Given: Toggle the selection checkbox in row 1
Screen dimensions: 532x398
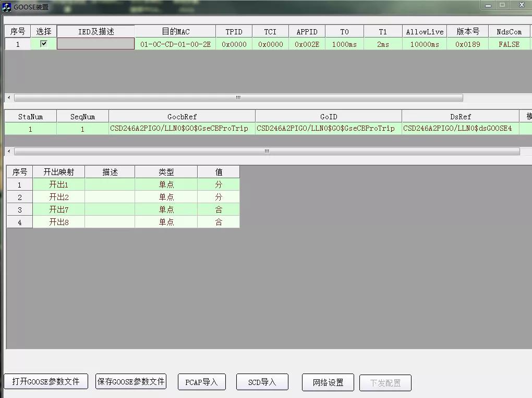Looking at the screenshot, I should (x=44, y=44).
